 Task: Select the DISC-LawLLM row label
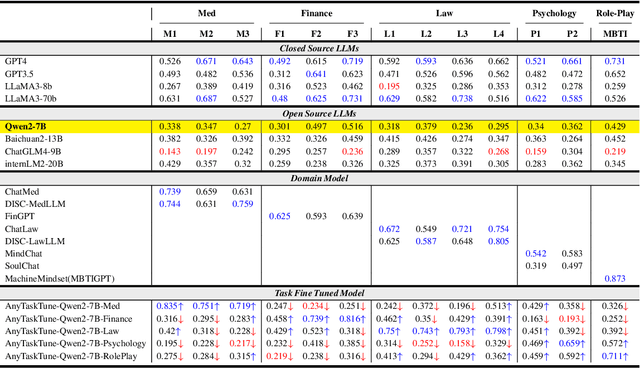[35, 241]
